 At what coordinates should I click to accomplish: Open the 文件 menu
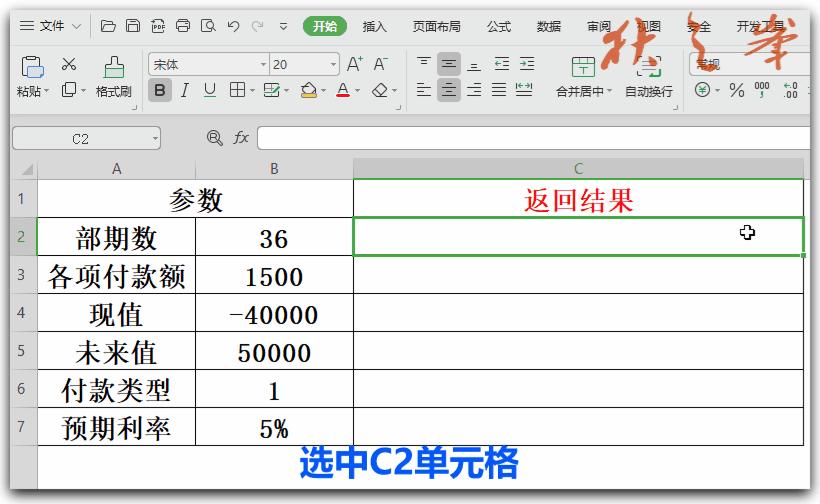click(x=50, y=26)
